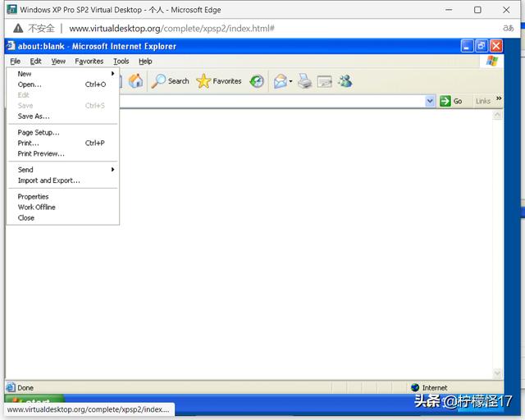Click the green Go arrow button

pyautogui.click(x=445, y=101)
